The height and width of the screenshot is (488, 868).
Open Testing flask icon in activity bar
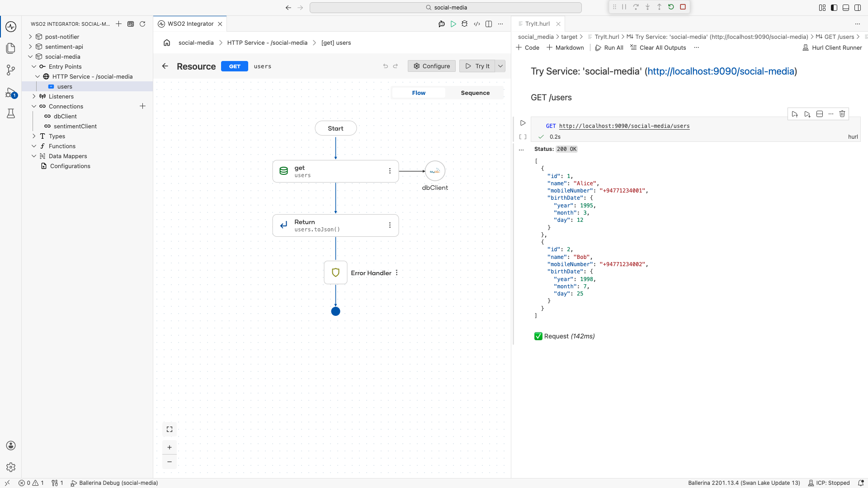(x=11, y=113)
